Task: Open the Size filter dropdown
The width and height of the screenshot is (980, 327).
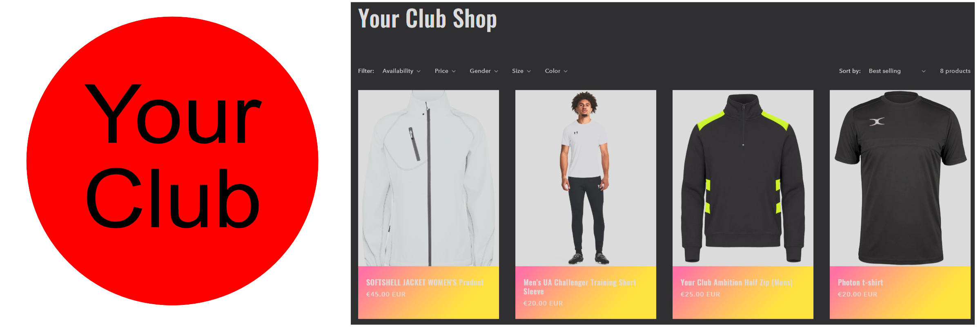Action: [x=521, y=71]
